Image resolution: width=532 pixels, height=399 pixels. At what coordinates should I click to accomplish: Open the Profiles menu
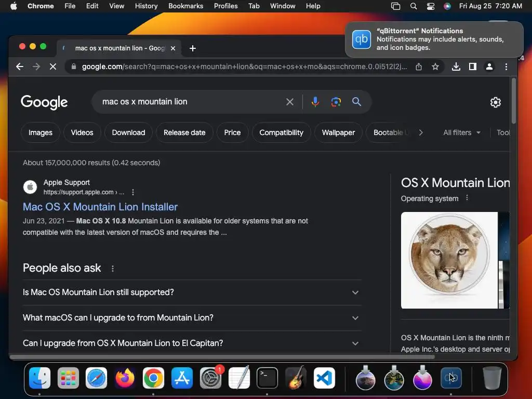225,6
